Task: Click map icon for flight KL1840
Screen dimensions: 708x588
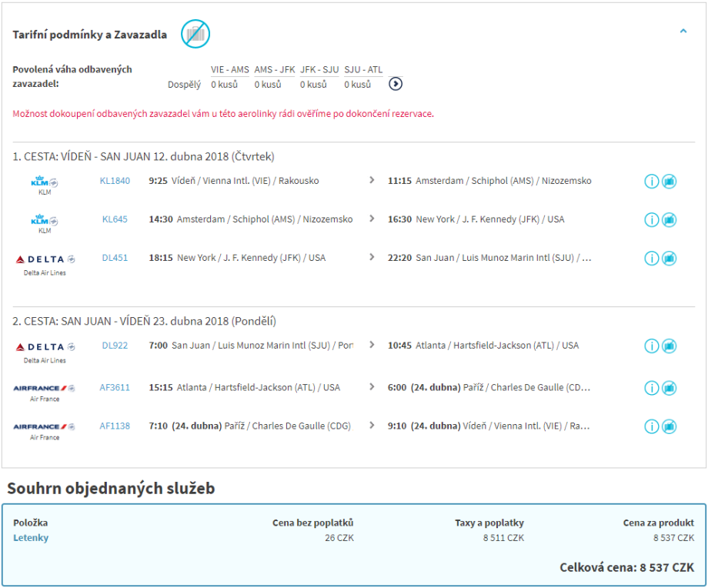Action: point(669,182)
